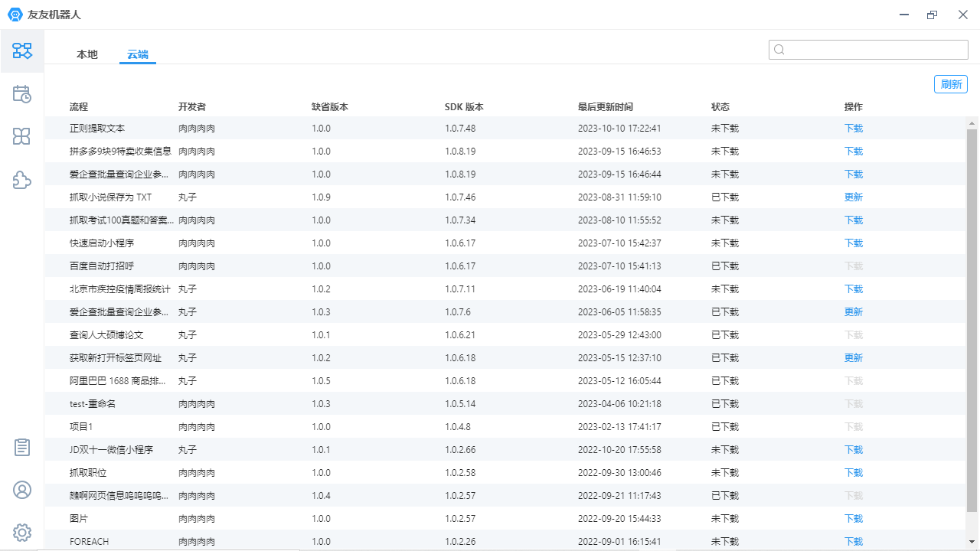Select the 云端 tab
Image resolution: width=980 pixels, height=551 pixels.
pos(138,54)
